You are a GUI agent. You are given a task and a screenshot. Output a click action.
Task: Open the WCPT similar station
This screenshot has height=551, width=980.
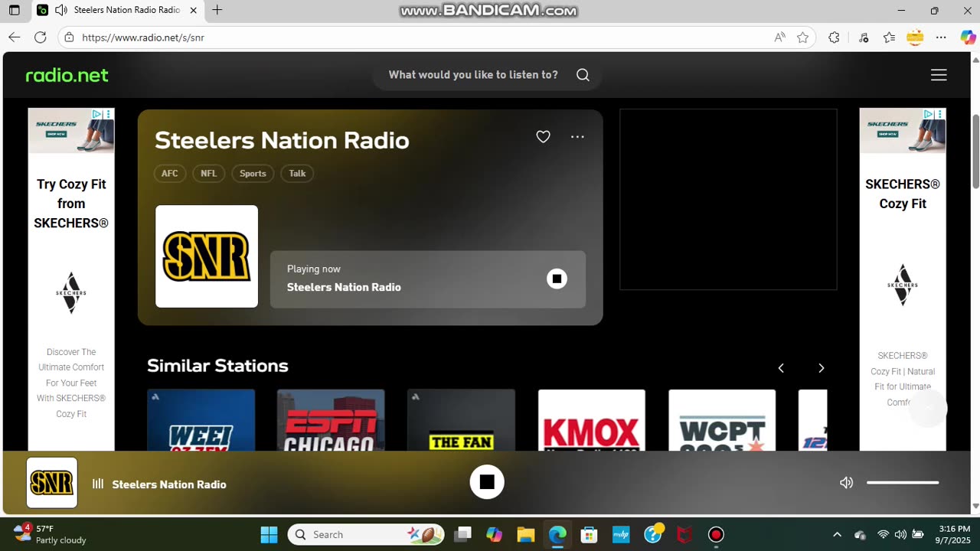(x=722, y=420)
